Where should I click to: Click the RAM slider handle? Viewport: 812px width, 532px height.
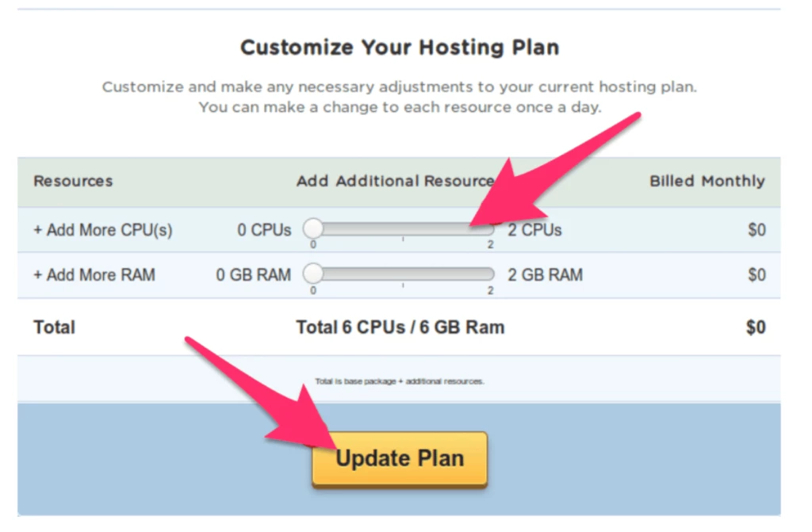coord(314,274)
